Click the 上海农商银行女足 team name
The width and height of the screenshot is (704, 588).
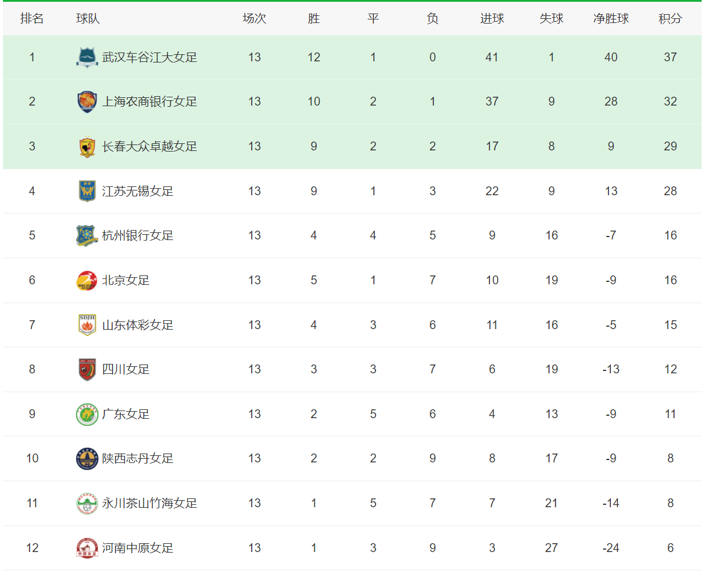[x=150, y=101]
